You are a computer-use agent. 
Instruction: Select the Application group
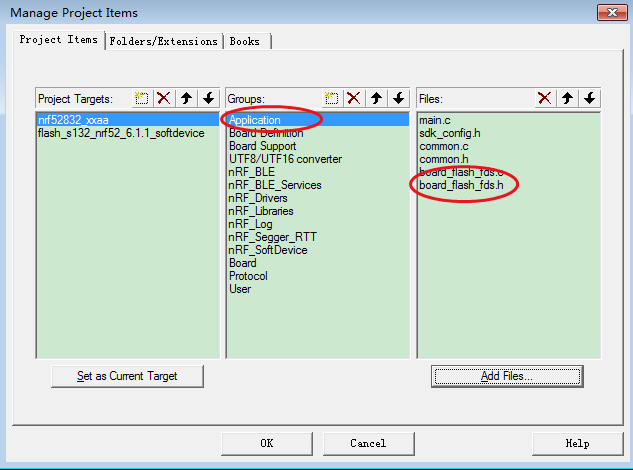[x=318, y=120]
